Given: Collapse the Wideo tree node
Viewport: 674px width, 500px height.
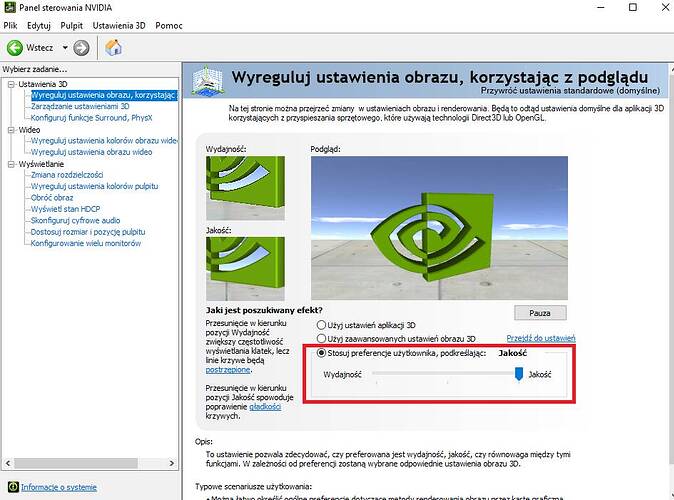Looking at the screenshot, I should (x=11, y=130).
